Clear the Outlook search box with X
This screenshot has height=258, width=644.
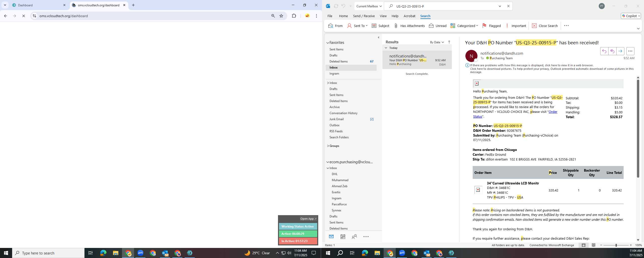point(508,6)
